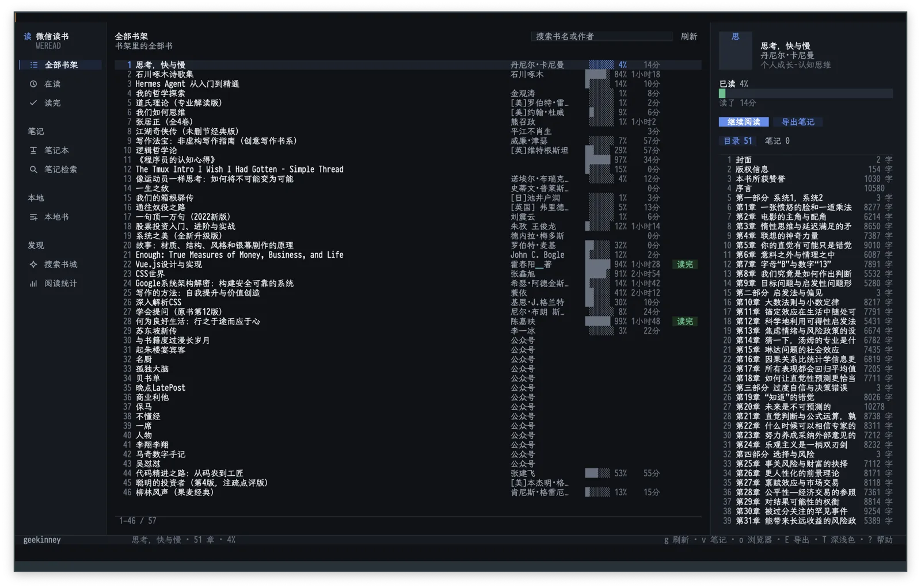This screenshot has height=588, width=921.
Task: Open chapter 第31章 能带来长远收益的风险政
Action: [x=806, y=521]
